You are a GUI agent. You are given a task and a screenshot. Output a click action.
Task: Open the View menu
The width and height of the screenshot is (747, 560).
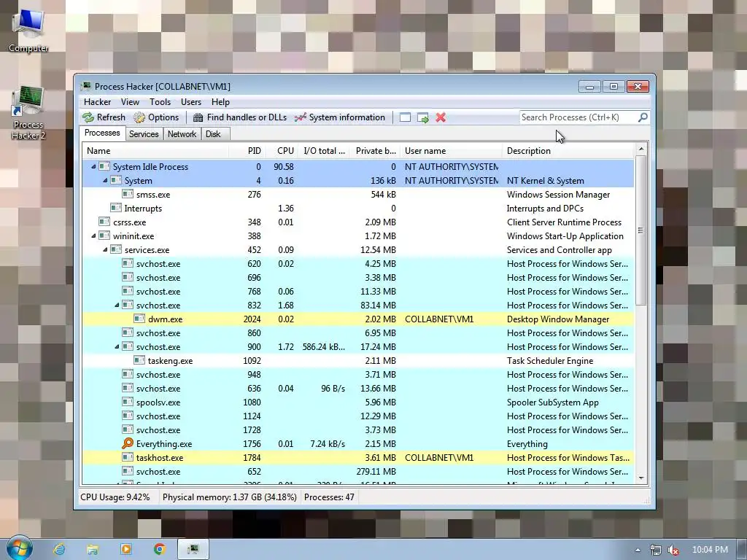tap(130, 102)
